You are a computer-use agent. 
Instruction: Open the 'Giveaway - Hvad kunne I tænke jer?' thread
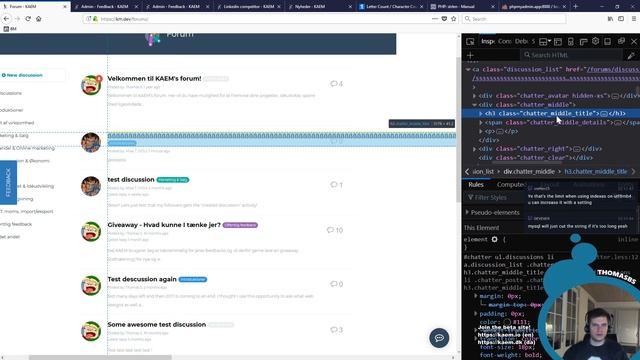pos(164,225)
